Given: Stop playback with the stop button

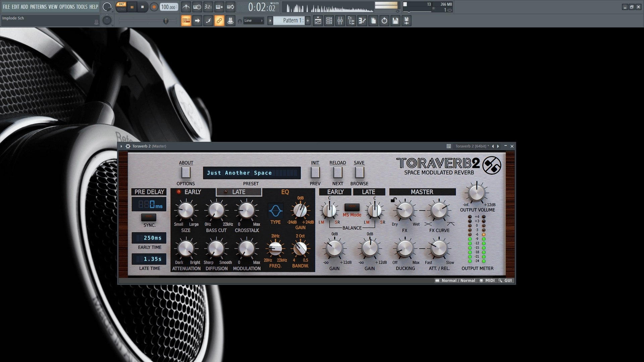Looking at the screenshot, I should pos(143,7).
